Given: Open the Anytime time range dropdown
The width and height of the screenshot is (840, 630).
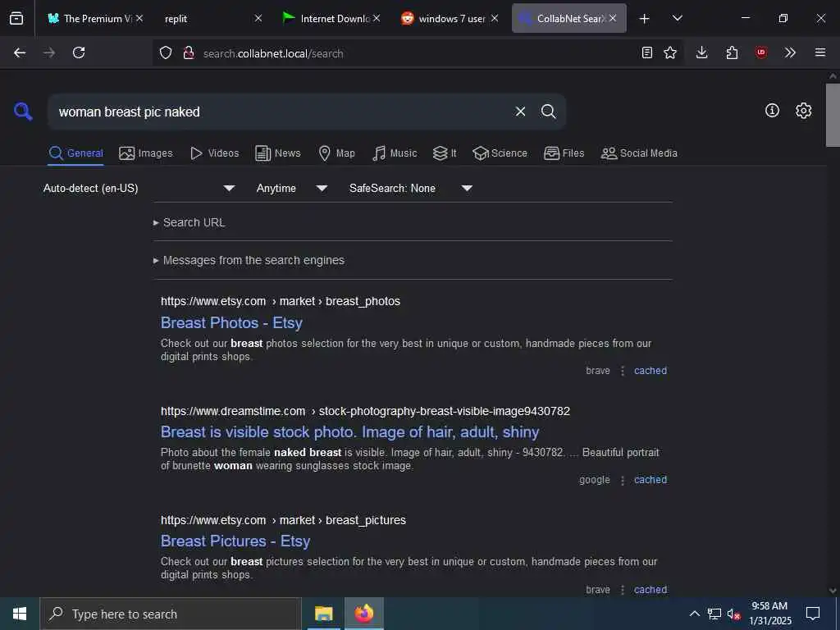Looking at the screenshot, I should pyautogui.click(x=291, y=188).
